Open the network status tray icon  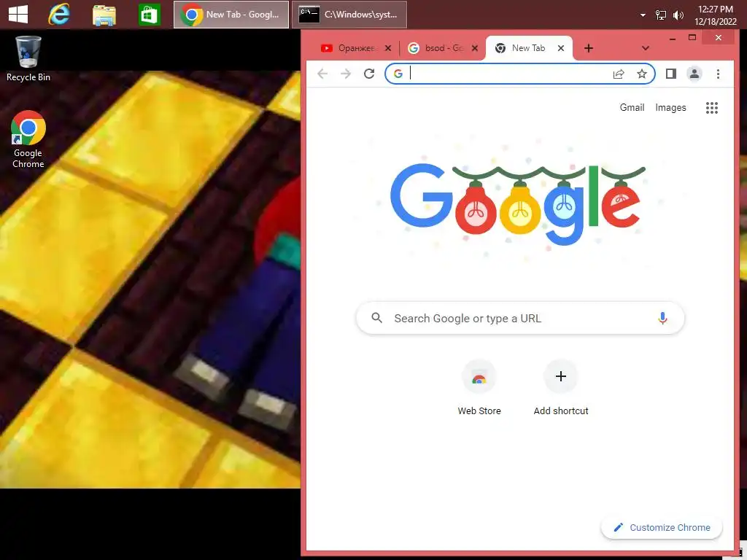pos(660,15)
